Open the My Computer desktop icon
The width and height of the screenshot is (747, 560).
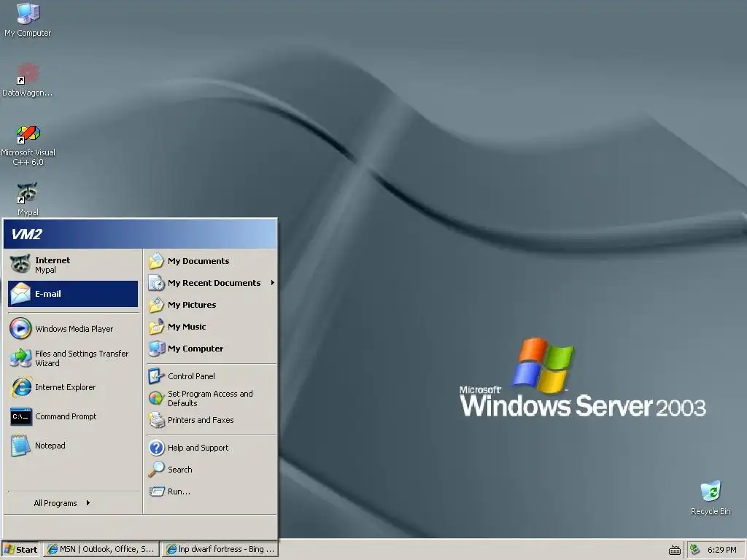coord(28,19)
